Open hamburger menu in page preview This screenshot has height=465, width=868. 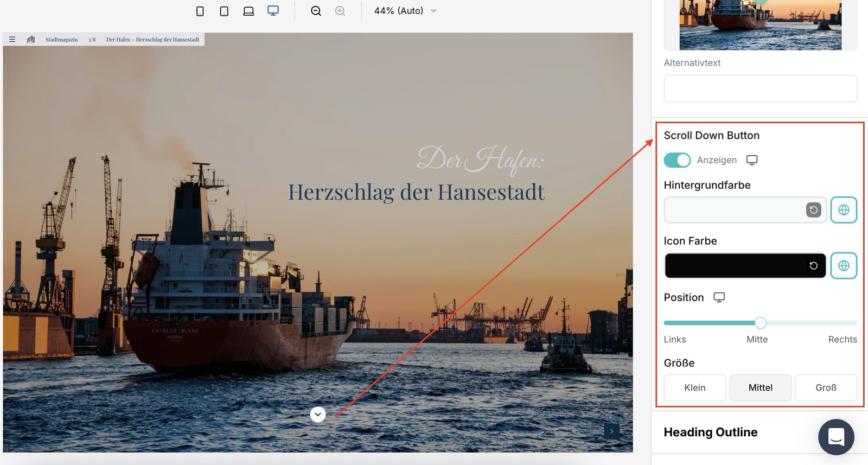coord(12,40)
